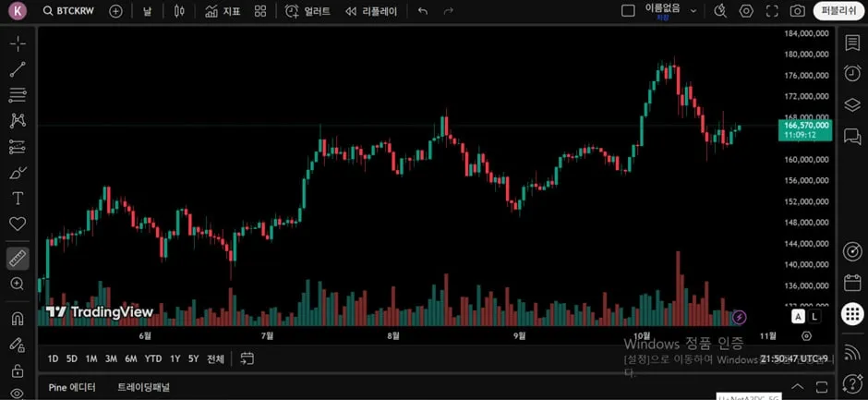This screenshot has height=400, width=868.
Task: Open the chat bubbles panel
Action: pos(852,136)
